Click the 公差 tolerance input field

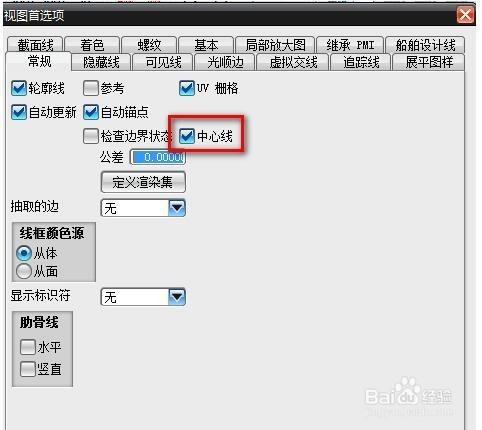coord(158,157)
